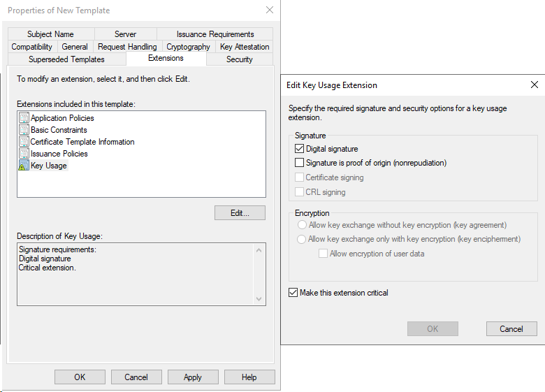This screenshot has width=545, height=392.
Task: Close the Edit Key Usage Extension dialog
Action: (x=535, y=85)
